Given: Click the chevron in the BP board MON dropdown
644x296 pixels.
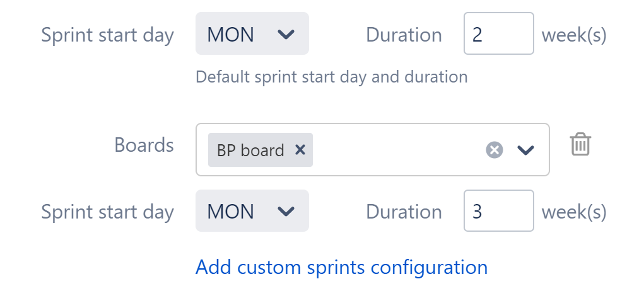Looking at the screenshot, I should [286, 212].
